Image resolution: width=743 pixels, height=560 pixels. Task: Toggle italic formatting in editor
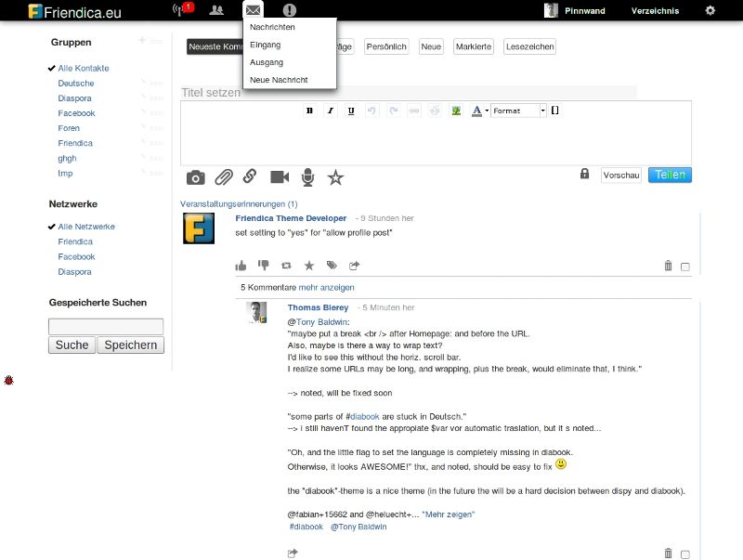tap(331, 111)
